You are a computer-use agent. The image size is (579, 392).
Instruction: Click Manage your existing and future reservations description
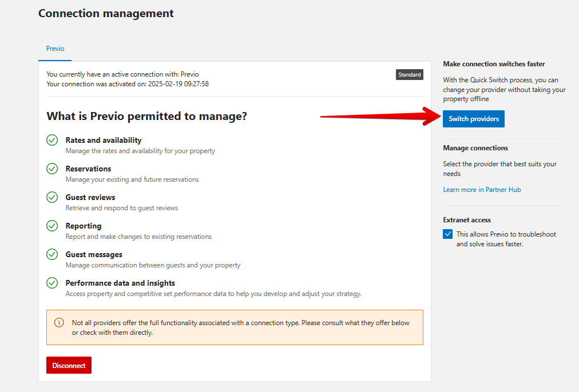pyautogui.click(x=132, y=179)
